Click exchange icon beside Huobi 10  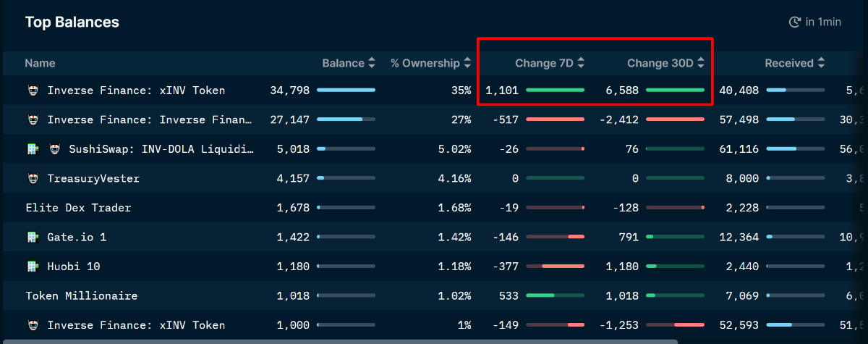(33, 267)
